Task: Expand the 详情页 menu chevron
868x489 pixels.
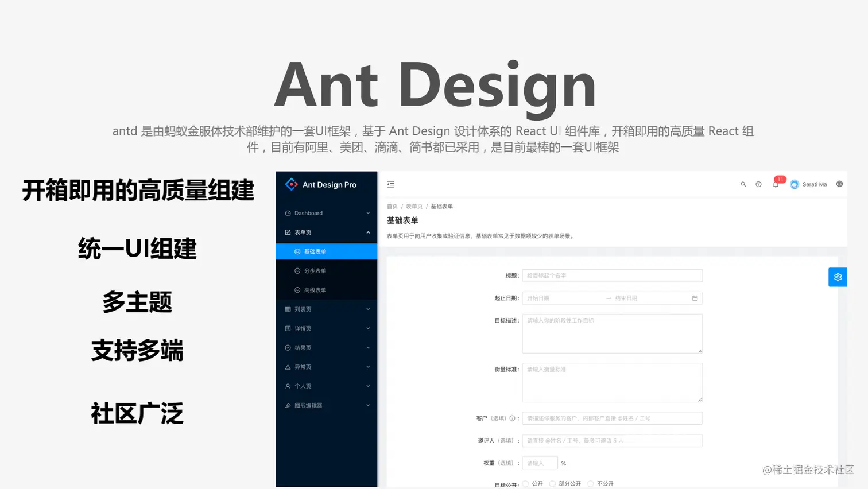Action: pyautogui.click(x=368, y=328)
